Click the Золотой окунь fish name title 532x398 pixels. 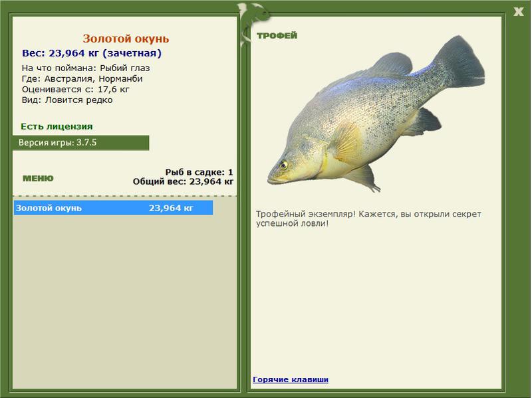tap(126, 39)
